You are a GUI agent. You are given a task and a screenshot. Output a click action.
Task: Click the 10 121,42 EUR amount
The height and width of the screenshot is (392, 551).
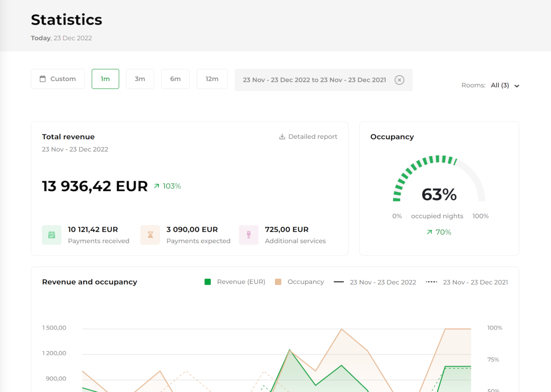point(93,229)
